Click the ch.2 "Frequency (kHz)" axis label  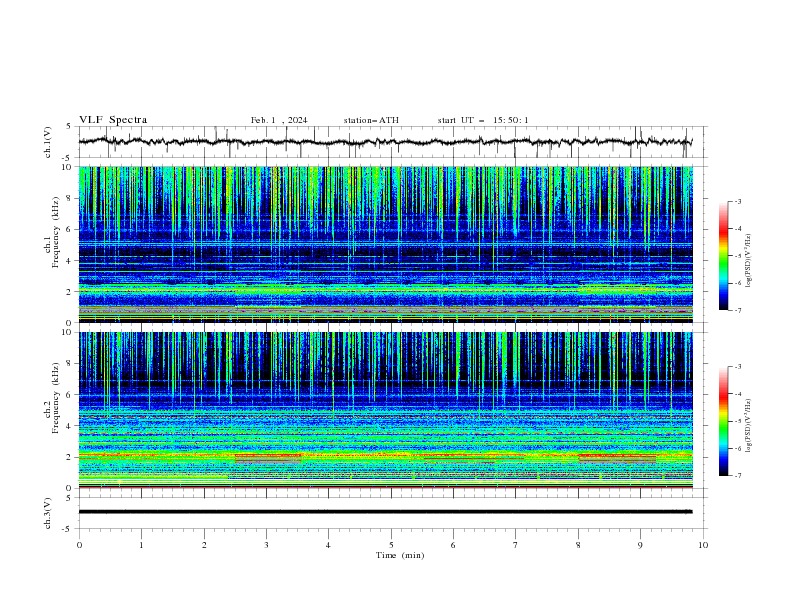(x=56, y=398)
